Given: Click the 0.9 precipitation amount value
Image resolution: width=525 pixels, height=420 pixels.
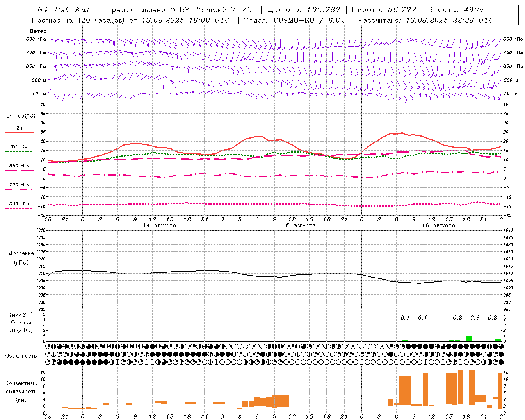Looking at the screenshot, I should pyautogui.click(x=475, y=318).
